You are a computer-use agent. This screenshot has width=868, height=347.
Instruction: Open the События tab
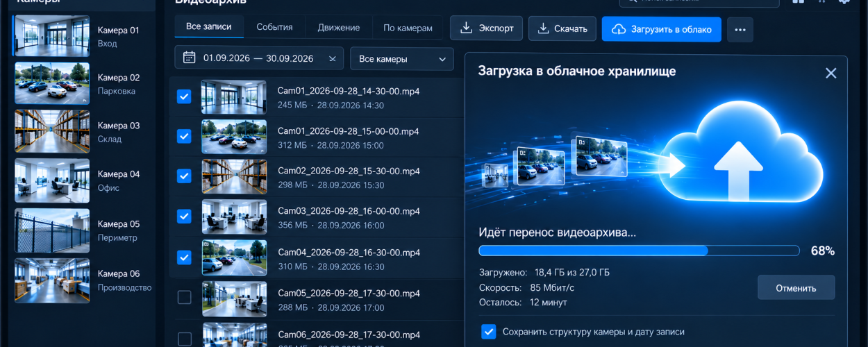[x=274, y=28]
